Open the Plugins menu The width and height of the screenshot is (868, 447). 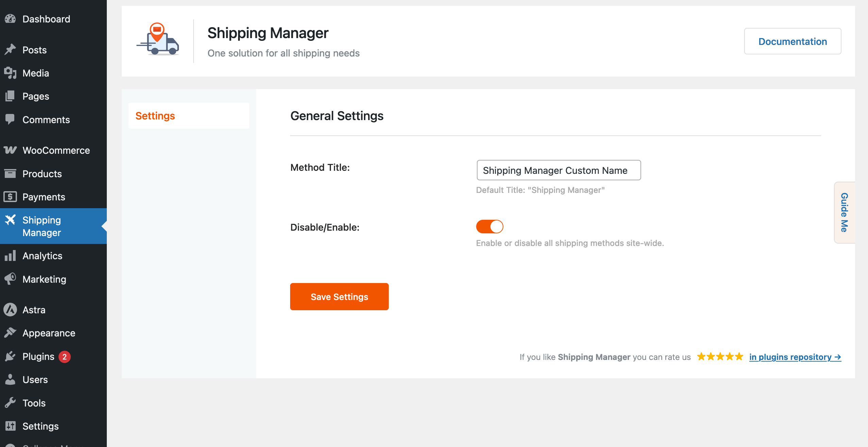pos(53,357)
